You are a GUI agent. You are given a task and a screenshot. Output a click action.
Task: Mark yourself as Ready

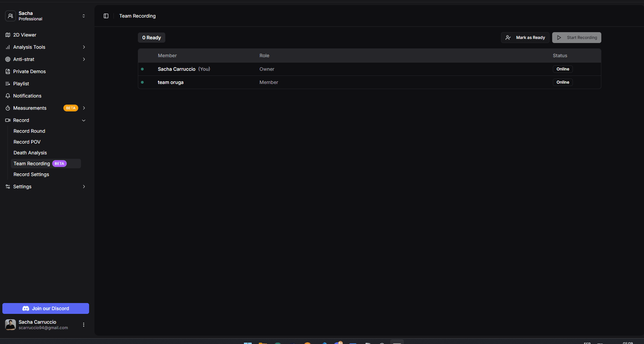point(525,37)
